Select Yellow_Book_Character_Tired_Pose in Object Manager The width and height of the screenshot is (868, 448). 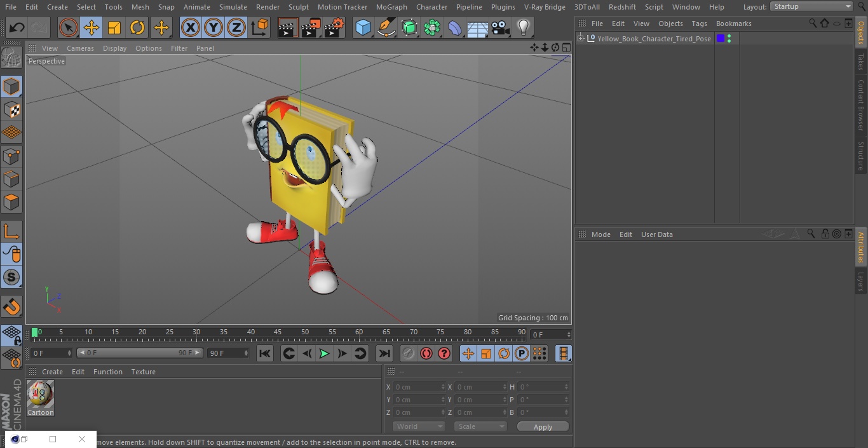coord(654,39)
